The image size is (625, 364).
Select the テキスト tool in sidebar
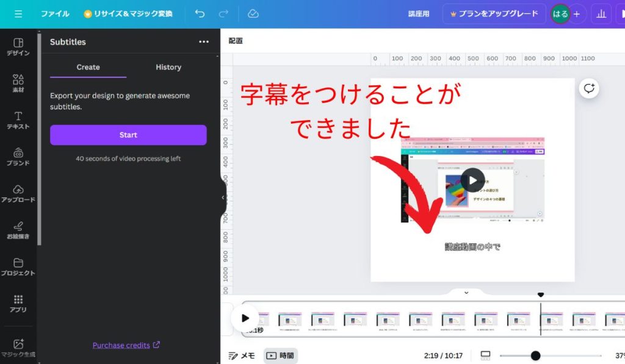point(18,120)
